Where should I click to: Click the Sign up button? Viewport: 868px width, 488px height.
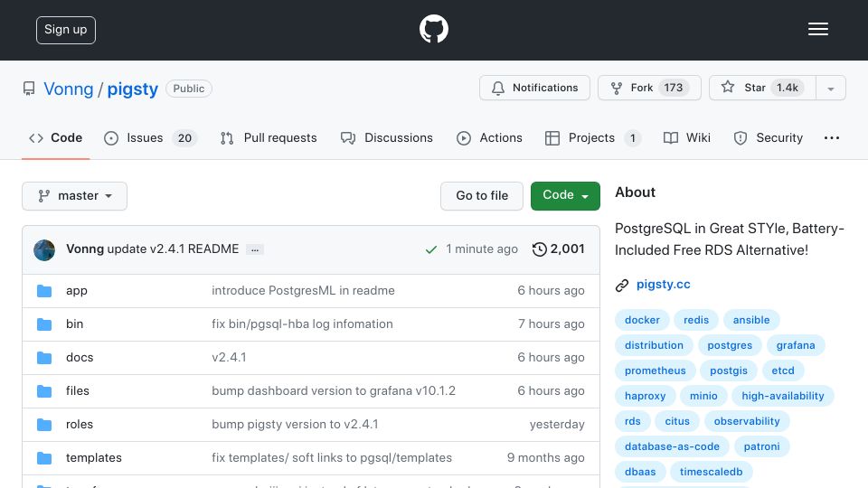click(x=66, y=30)
